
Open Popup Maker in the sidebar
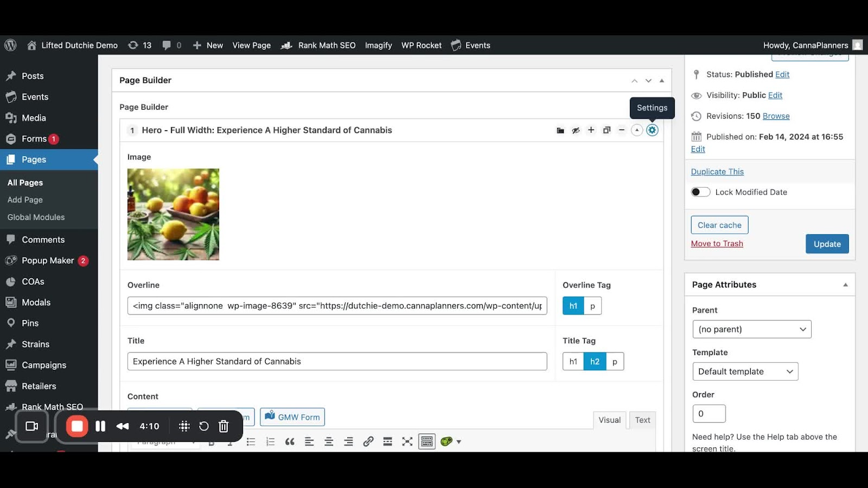(49, 261)
